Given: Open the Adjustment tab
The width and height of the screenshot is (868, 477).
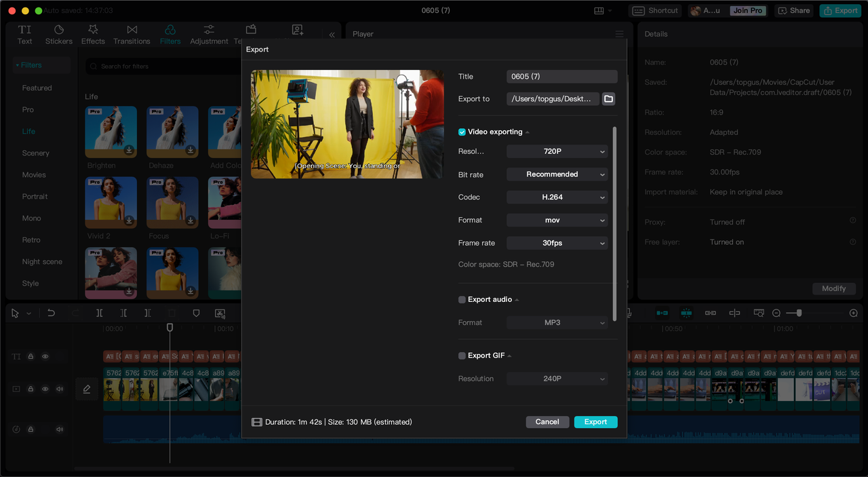Looking at the screenshot, I should (209, 35).
